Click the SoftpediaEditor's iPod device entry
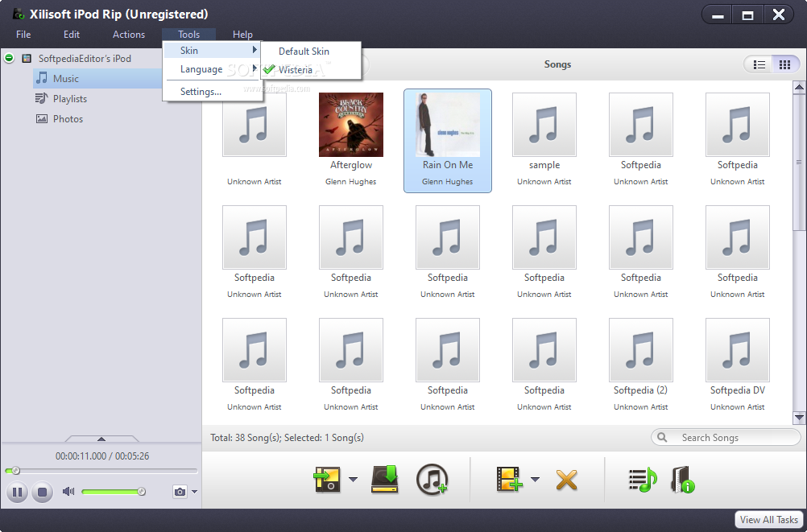Image resolution: width=807 pixels, height=532 pixels. [85, 59]
